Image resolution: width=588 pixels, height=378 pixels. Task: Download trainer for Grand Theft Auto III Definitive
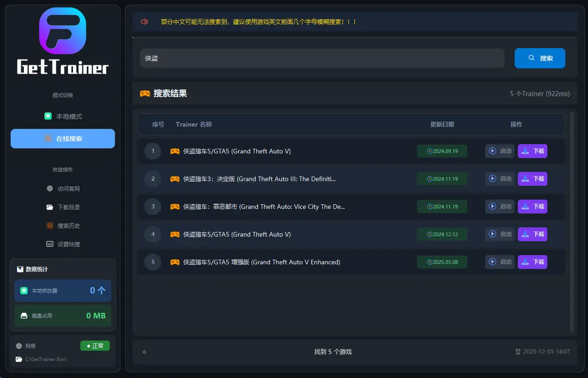point(532,179)
